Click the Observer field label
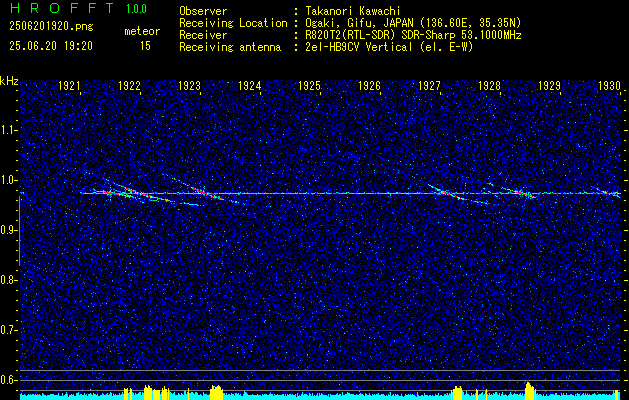 tap(203, 11)
